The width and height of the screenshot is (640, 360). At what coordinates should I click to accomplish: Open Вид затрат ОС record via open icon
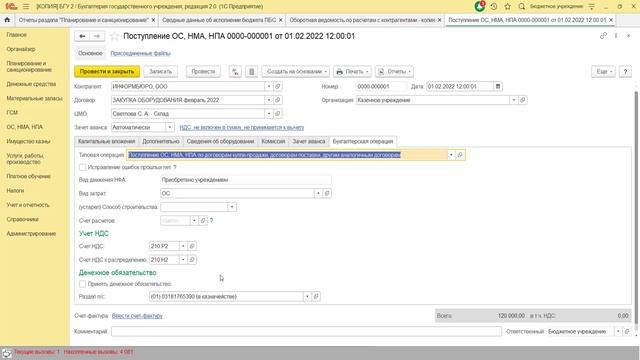pyautogui.click(x=327, y=193)
